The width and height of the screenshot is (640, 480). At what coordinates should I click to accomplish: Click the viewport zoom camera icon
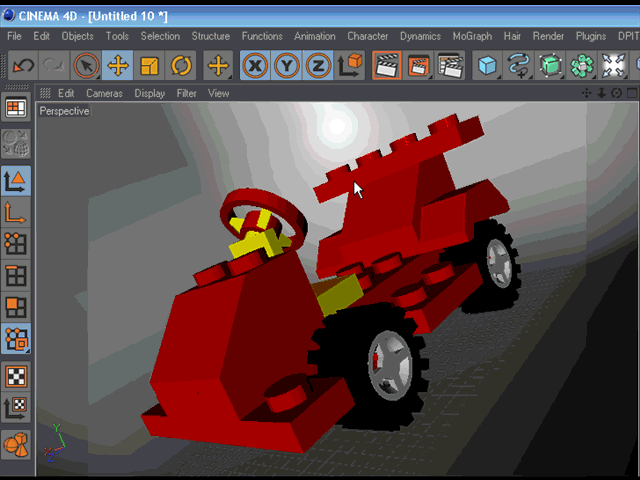601,93
